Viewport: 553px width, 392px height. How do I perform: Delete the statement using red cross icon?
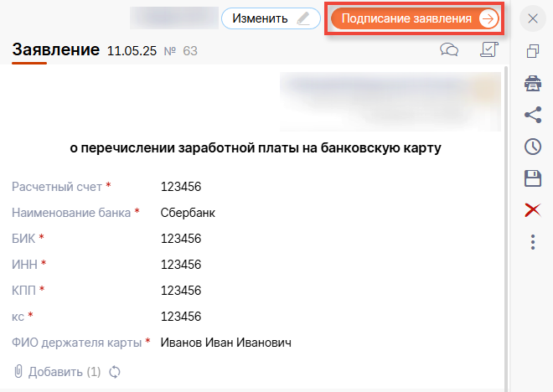(x=532, y=210)
